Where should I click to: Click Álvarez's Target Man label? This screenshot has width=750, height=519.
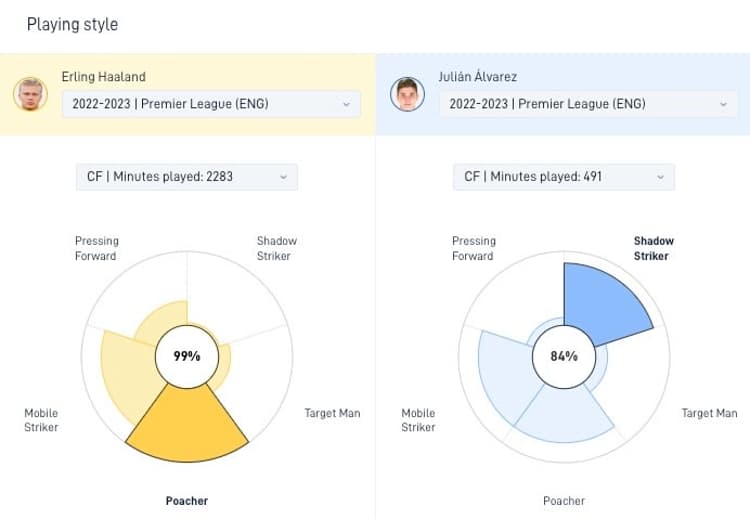click(709, 413)
